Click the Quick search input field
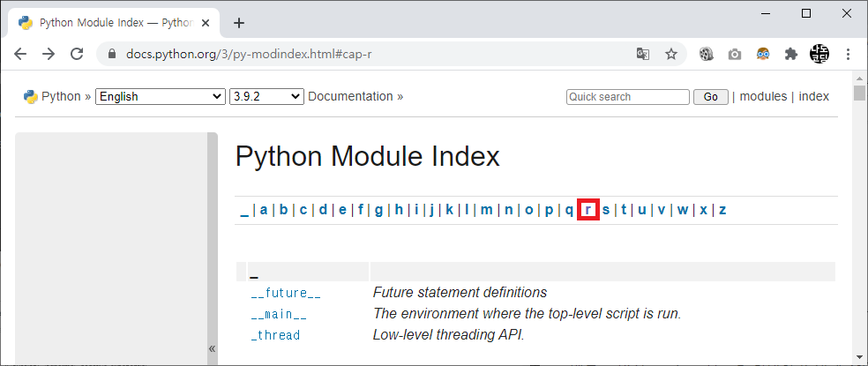The image size is (868, 366). [628, 97]
